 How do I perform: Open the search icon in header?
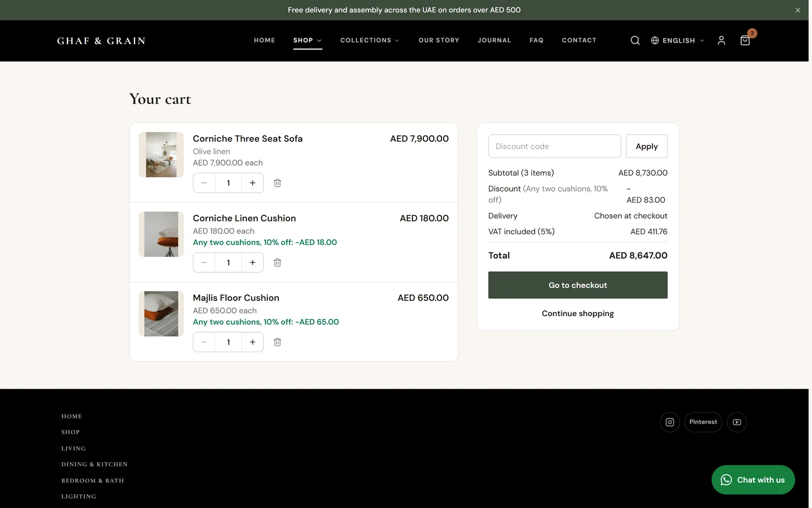coord(635,41)
